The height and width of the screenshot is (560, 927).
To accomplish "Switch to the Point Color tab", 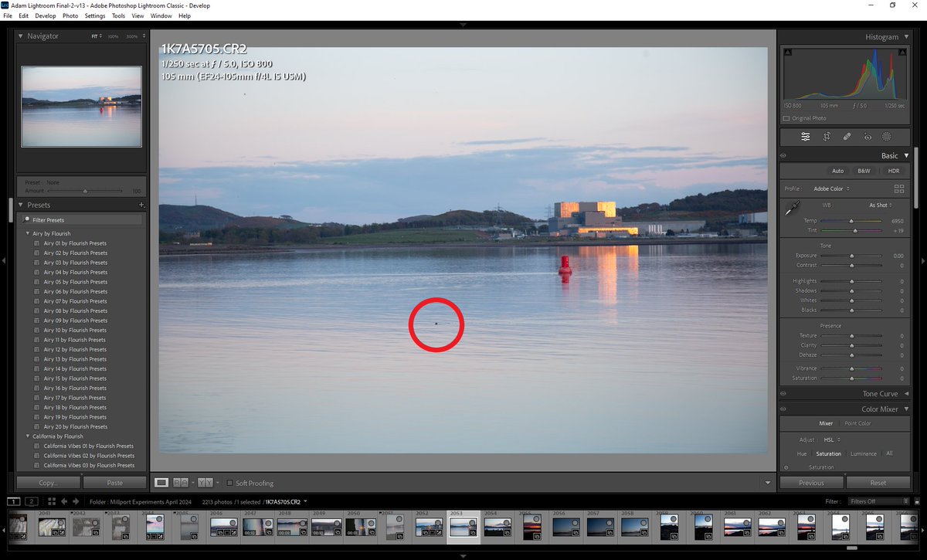I will [x=857, y=423].
